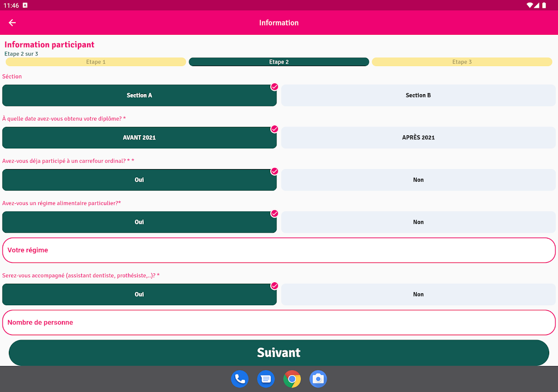
Task: Answer Oui for carrefour ordinal participation
Action: 139,180
